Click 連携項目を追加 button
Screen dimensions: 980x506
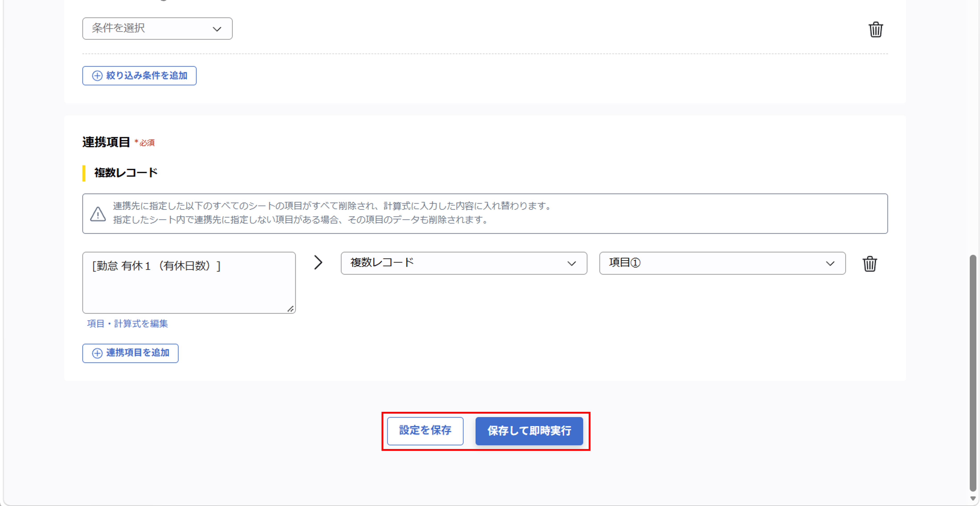point(130,353)
